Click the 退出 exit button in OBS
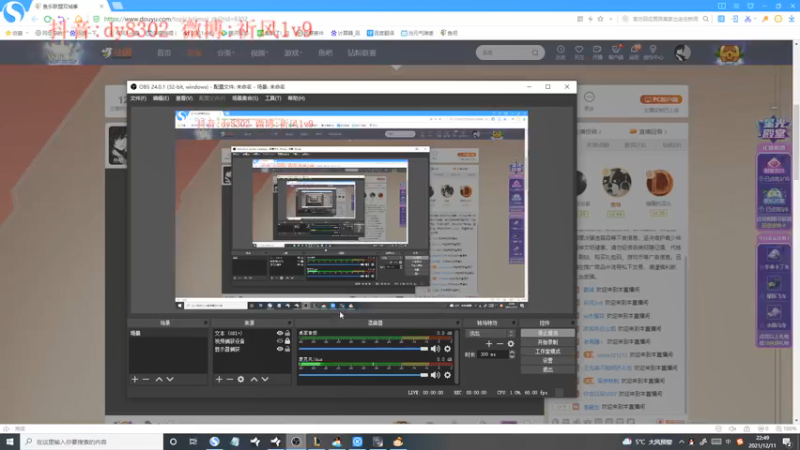This screenshot has width=800, height=450. point(547,369)
